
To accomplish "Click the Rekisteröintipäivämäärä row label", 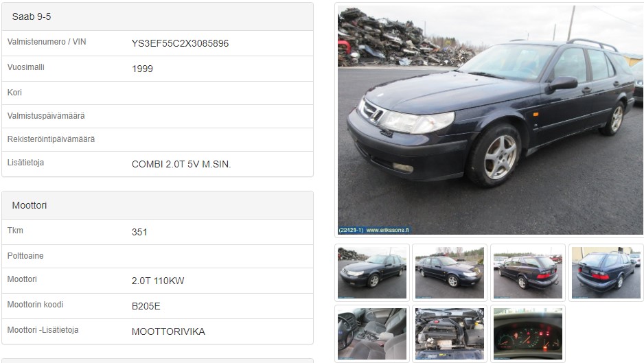I will (x=51, y=139).
